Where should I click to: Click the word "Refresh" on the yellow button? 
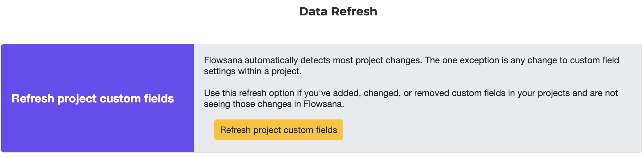(235, 130)
